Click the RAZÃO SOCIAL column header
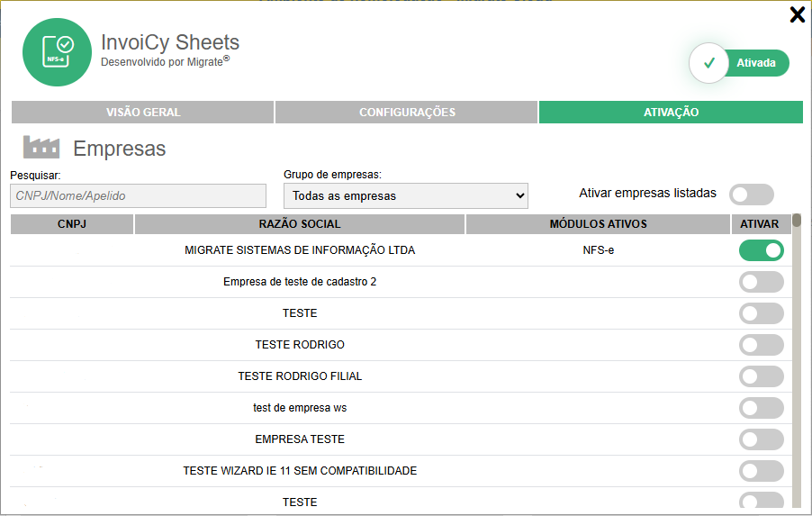The height and width of the screenshot is (516, 812). point(300,224)
